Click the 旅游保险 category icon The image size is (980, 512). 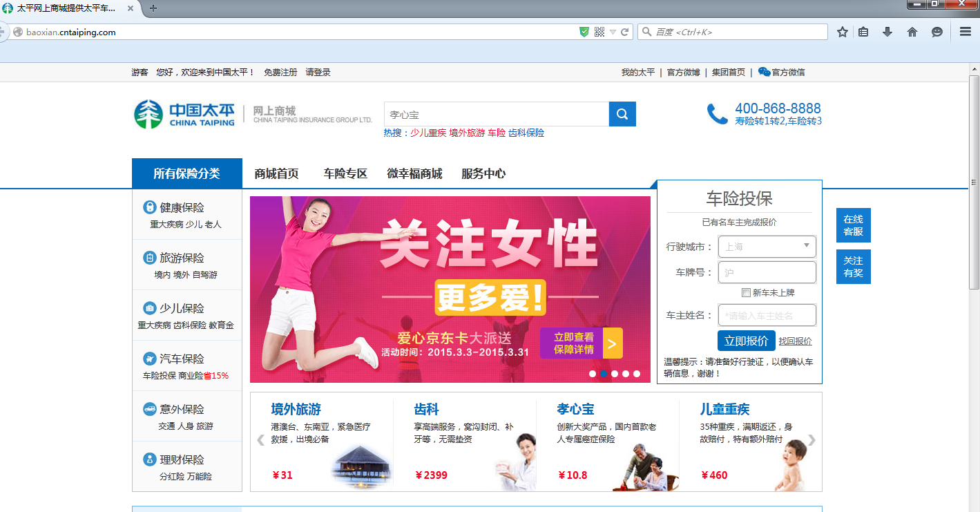click(x=149, y=258)
